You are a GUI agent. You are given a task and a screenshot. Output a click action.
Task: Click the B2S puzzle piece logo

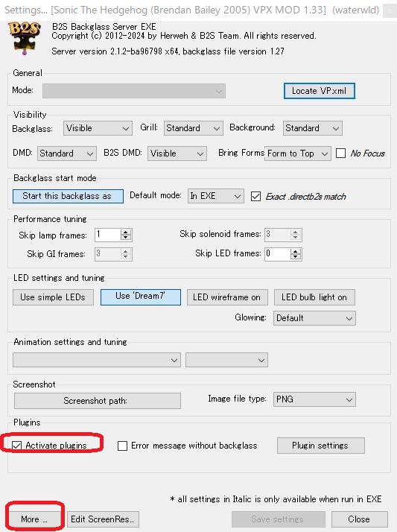pos(25,38)
